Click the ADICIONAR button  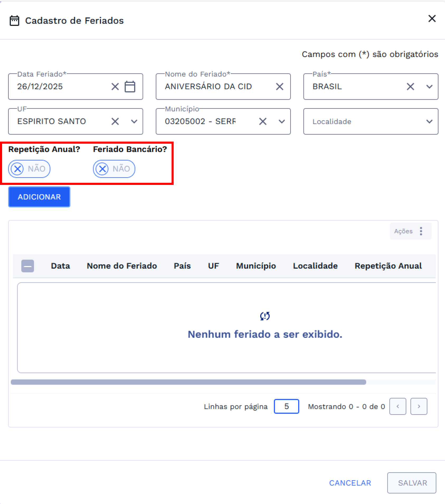(x=39, y=197)
